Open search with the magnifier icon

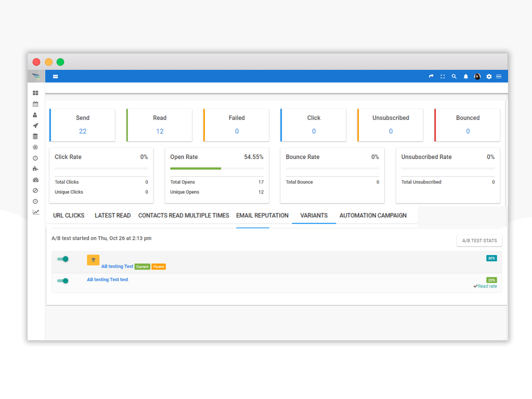454,76
